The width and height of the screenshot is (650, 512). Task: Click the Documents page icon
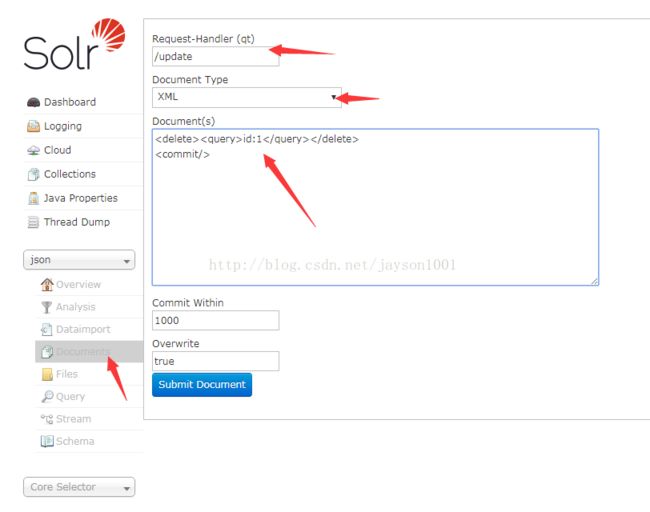pyautogui.click(x=47, y=352)
